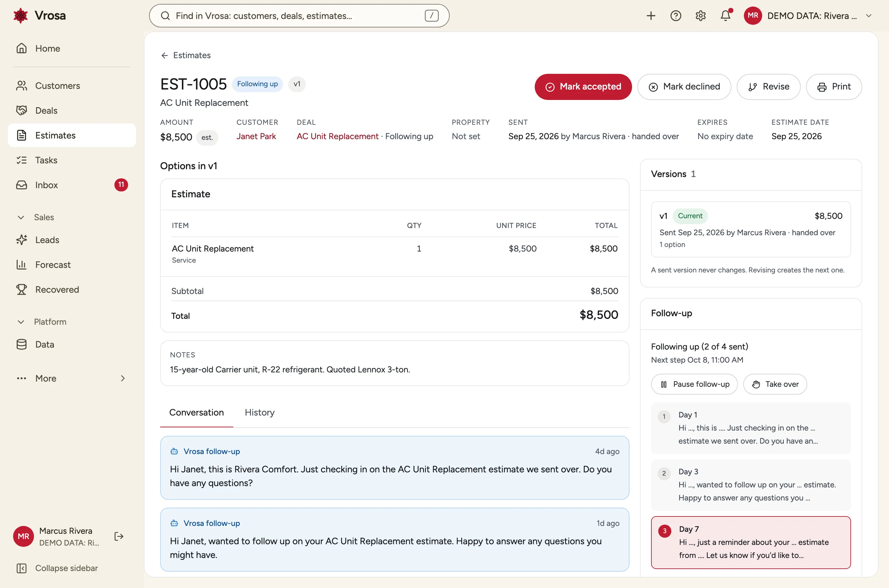This screenshot has height=588, width=889.
Task: Open the help question mark icon
Action: 676,16
